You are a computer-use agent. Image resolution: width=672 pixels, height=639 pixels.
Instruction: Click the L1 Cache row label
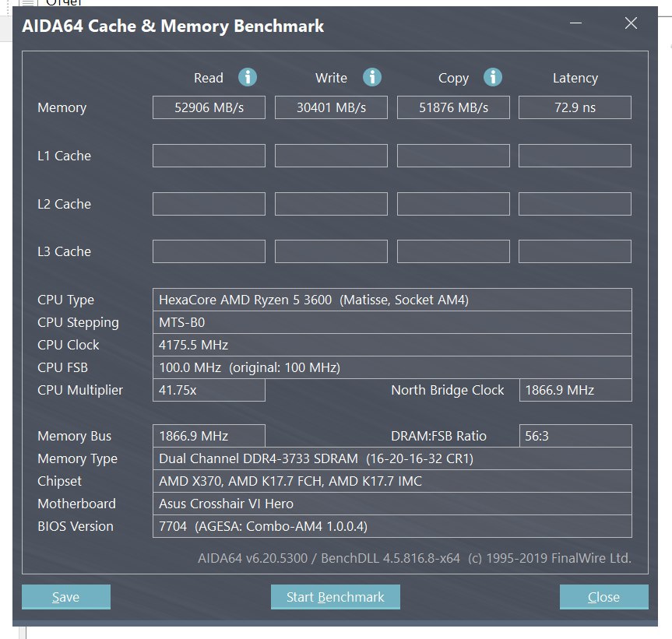point(65,156)
